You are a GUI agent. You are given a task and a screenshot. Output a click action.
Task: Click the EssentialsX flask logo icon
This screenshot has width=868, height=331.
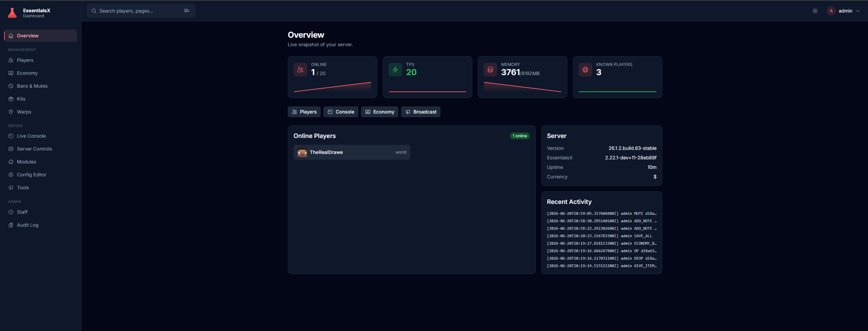(x=12, y=13)
